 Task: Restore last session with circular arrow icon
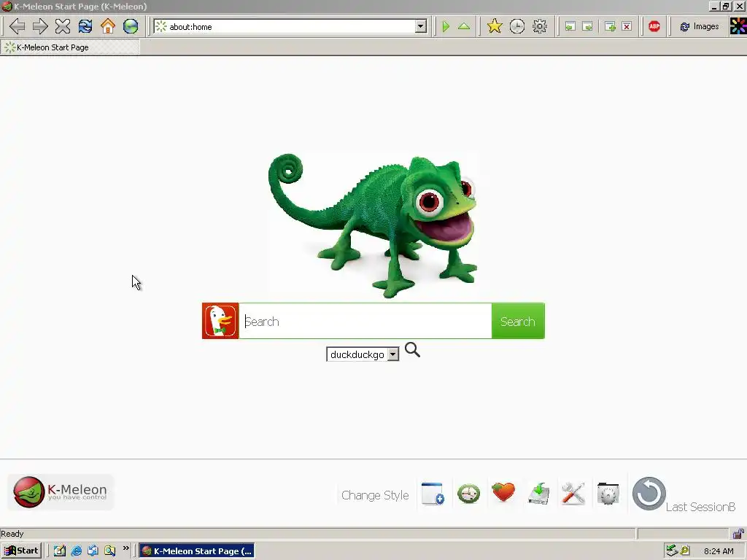[649, 494]
